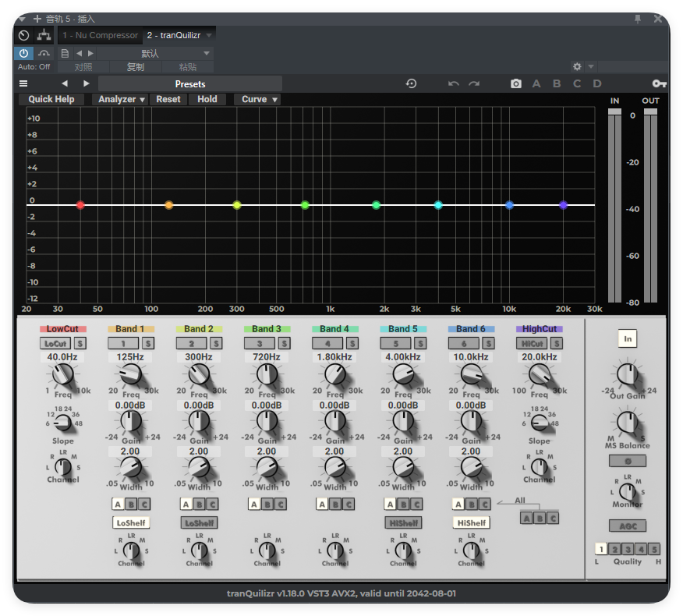
Task: Open the dropdown next to settings gear
Action: (591, 66)
